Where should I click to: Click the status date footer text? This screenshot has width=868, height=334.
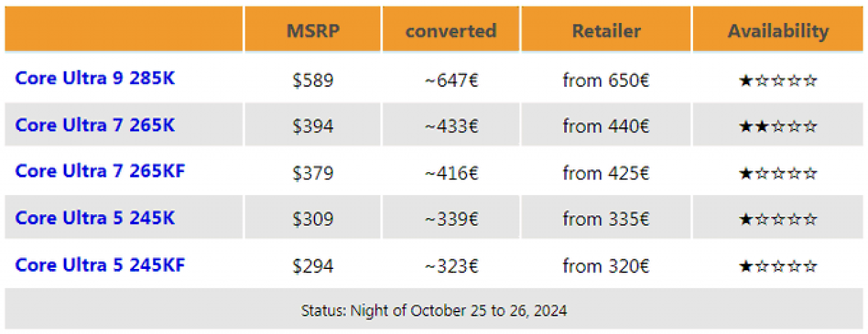434,311
